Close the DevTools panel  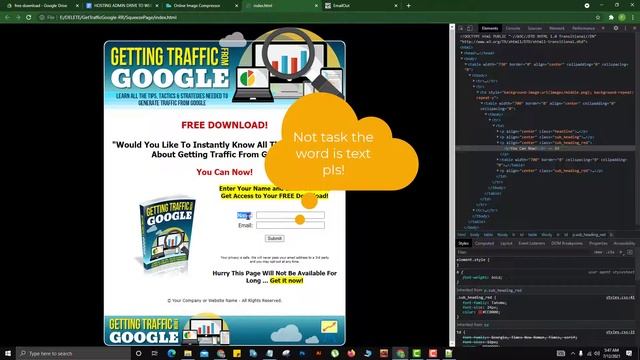pos(635,28)
